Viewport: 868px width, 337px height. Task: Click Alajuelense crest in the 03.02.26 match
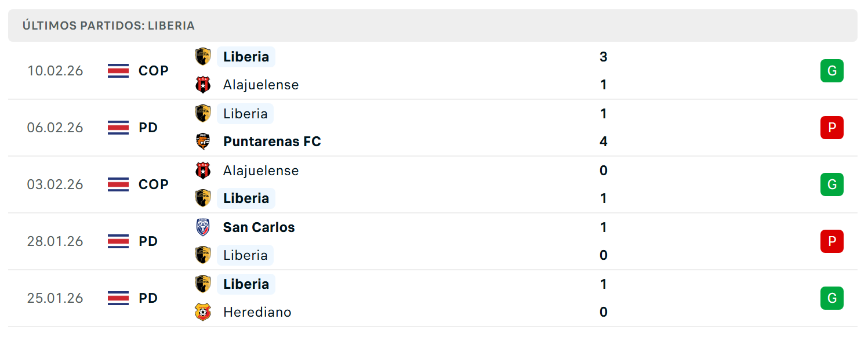point(203,171)
